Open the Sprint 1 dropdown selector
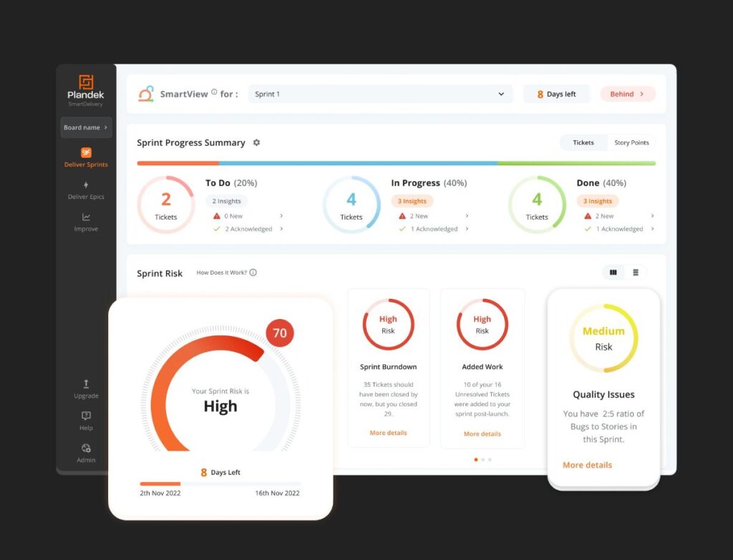 click(x=380, y=94)
